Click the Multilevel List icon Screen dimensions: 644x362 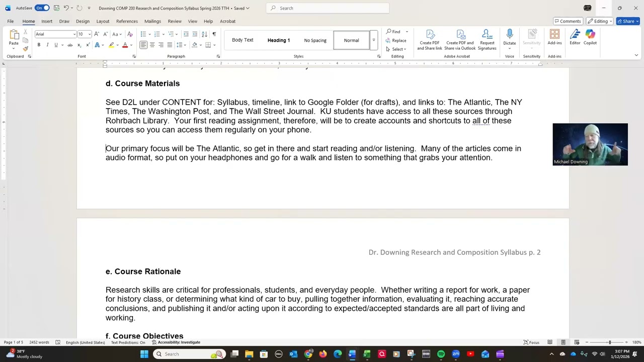tap(171, 34)
